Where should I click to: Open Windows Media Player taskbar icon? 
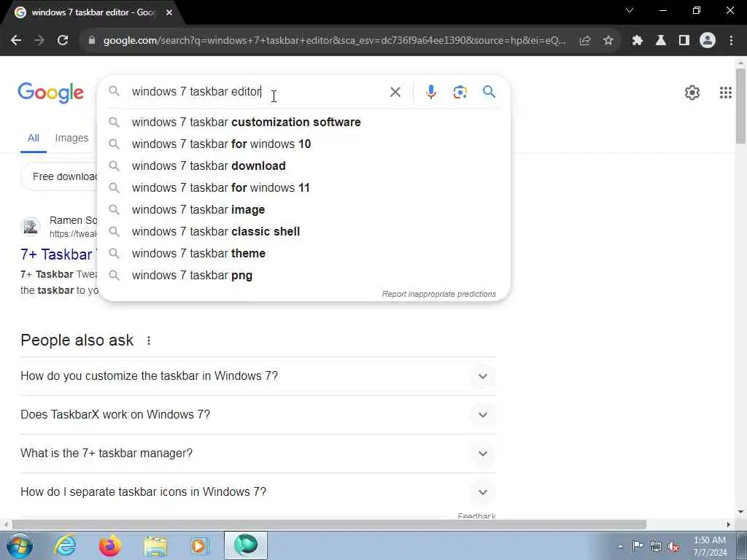click(x=199, y=546)
